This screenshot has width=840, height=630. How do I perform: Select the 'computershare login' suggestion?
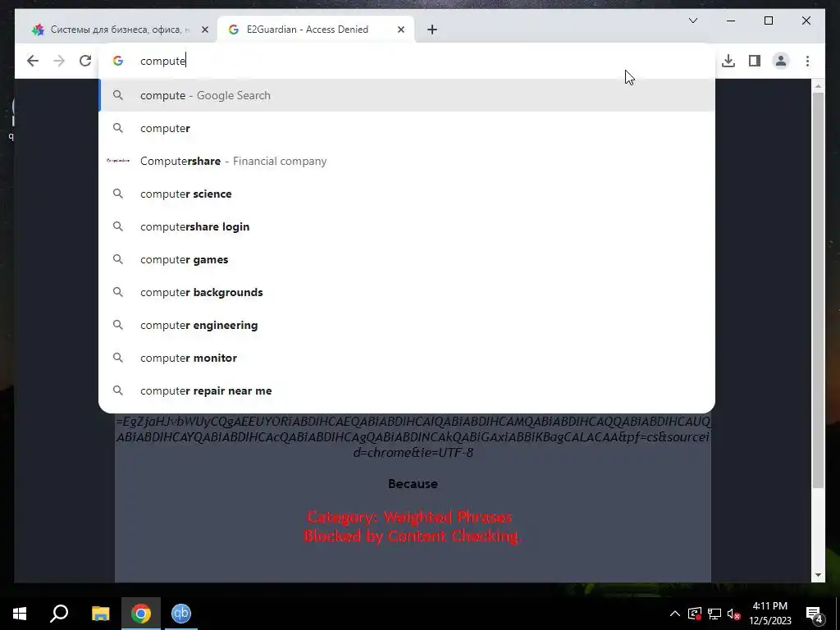coord(407,226)
